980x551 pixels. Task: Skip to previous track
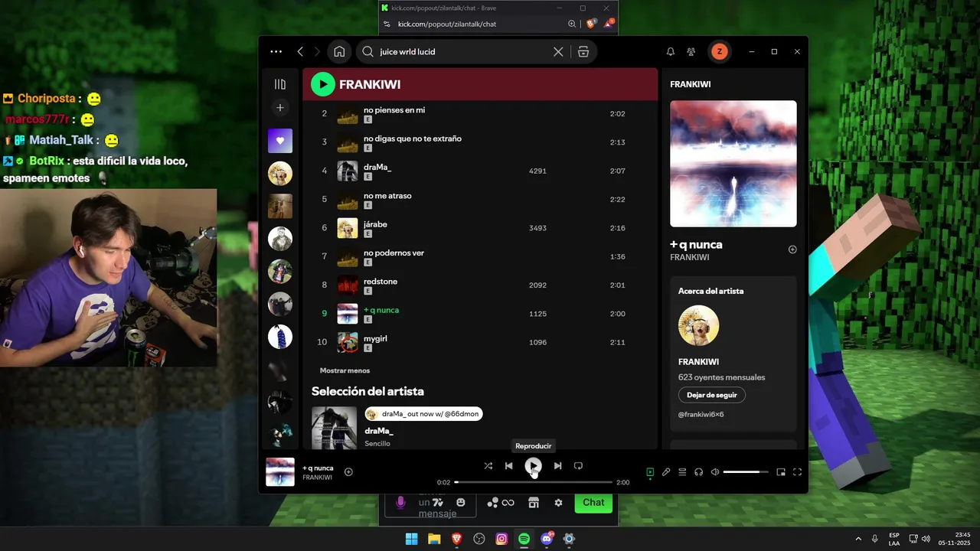508,465
